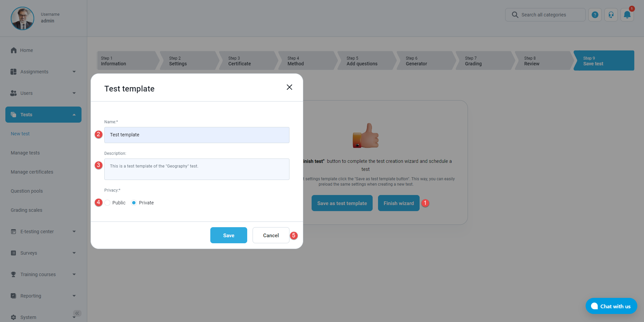
Task: Close the Test template dialog
Action: click(x=289, y=87)
